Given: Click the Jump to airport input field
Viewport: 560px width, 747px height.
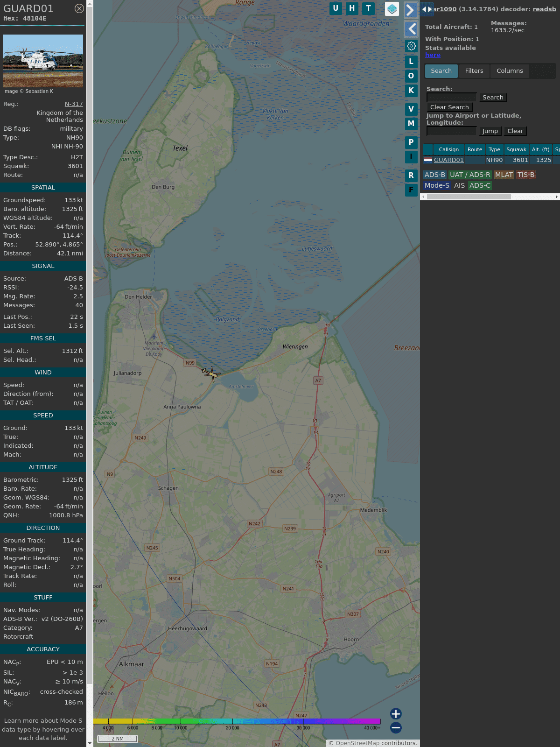Looking at the screenshot, I should point(451,131).
